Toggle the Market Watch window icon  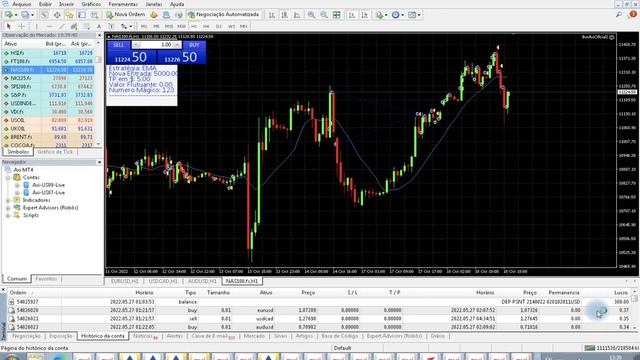pyautogui.click(x=44, y=15)
